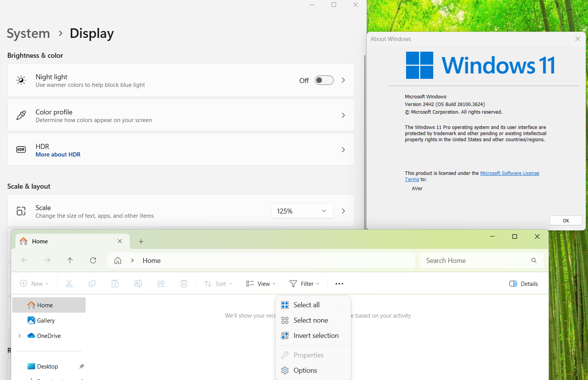This screenshot has height=380, width=588.
Task: Open the Filter dropdown
Action: click(x=304, y=284)
